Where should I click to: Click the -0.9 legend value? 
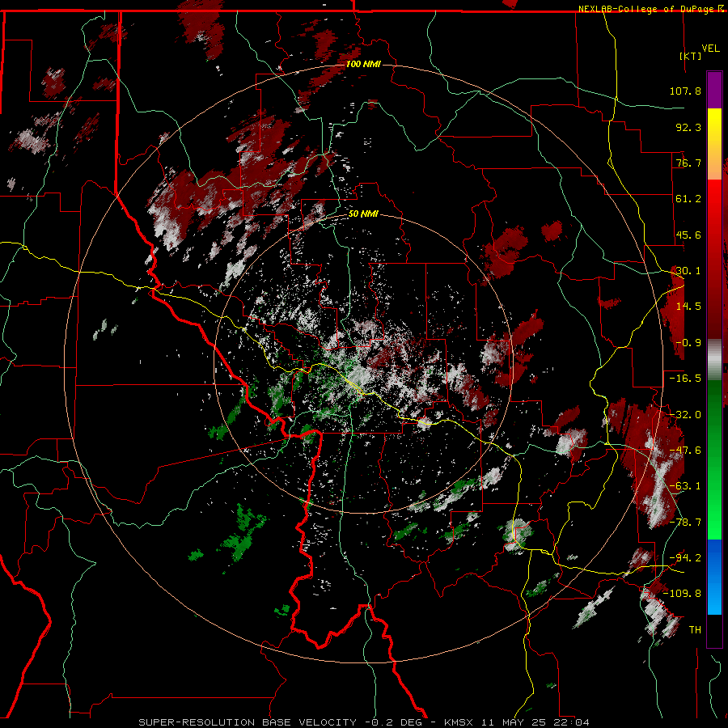688,343
